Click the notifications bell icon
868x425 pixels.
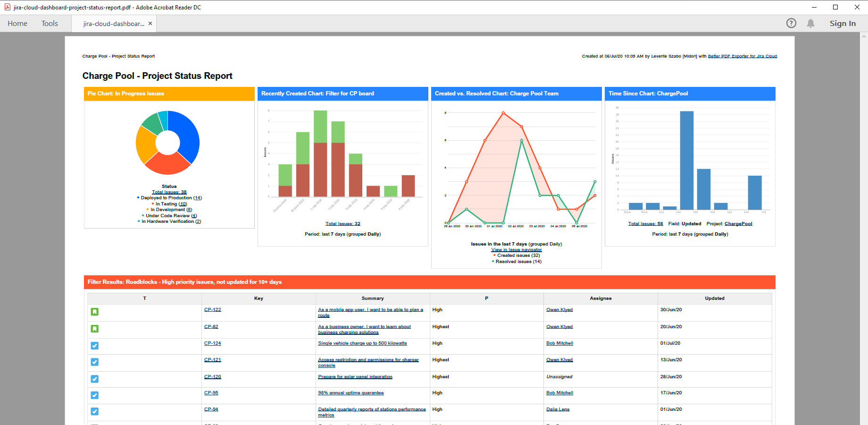click(811, 23)
